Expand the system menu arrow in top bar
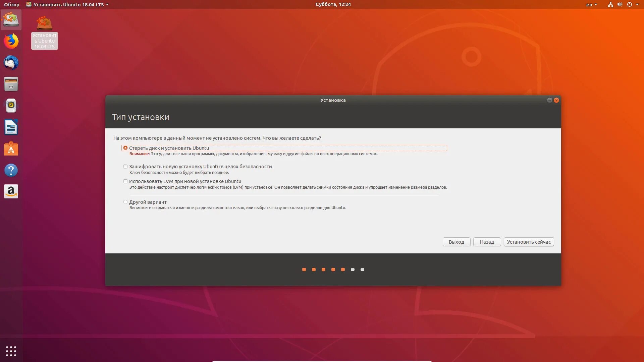644x362 pixels. [x=637, y=4]
